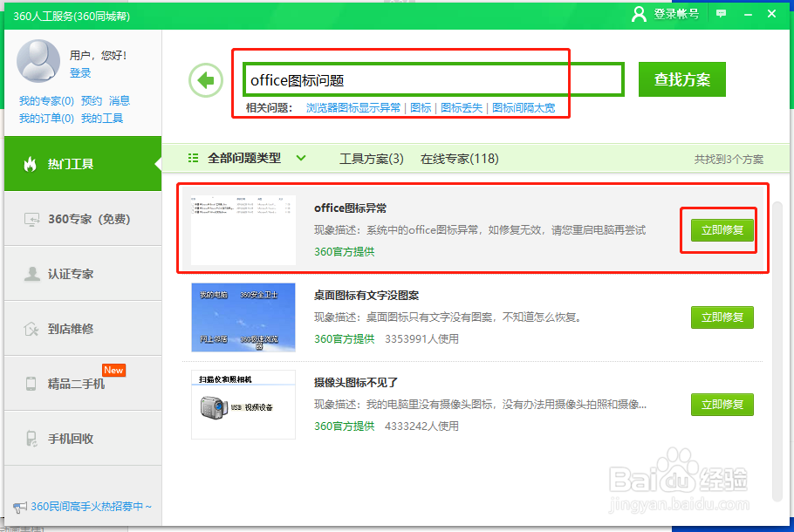794x532 pixels.
Task: Minimize the 360人工服务 window
Action: (x=748, y=14)
